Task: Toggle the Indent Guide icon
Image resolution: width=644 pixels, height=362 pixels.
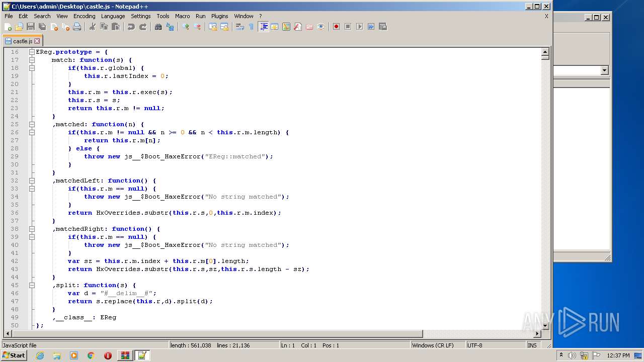Action: point(263,27)
